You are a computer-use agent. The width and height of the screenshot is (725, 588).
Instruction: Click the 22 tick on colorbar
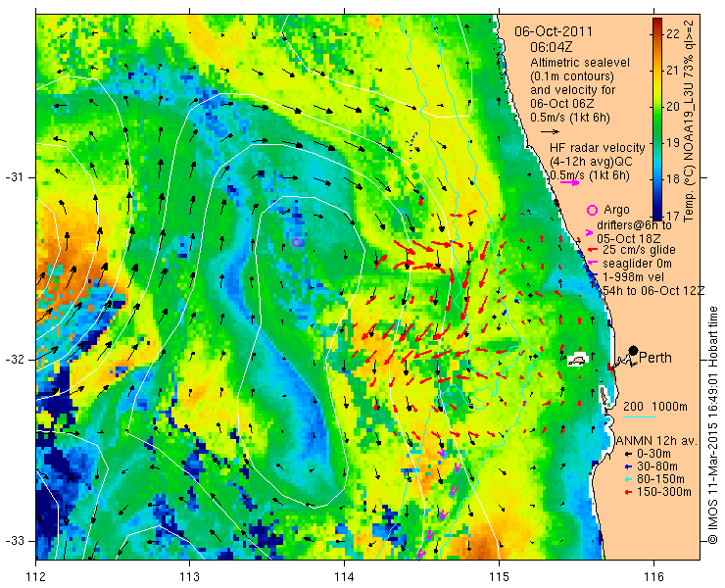point(673,33)
